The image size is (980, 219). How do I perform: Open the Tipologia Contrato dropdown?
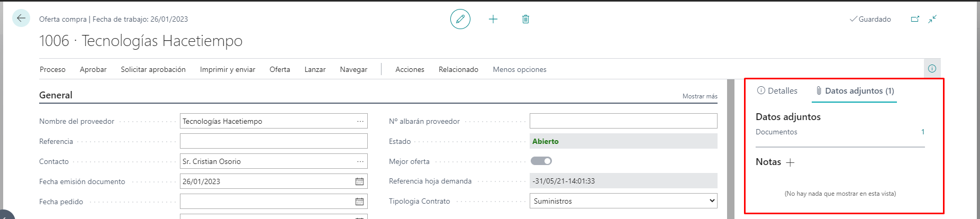pos(623,201)
